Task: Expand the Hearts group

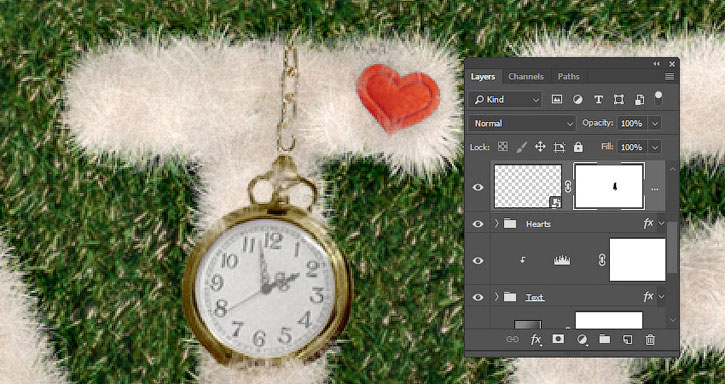Action: pyautogui.click(x=497, y=224)
